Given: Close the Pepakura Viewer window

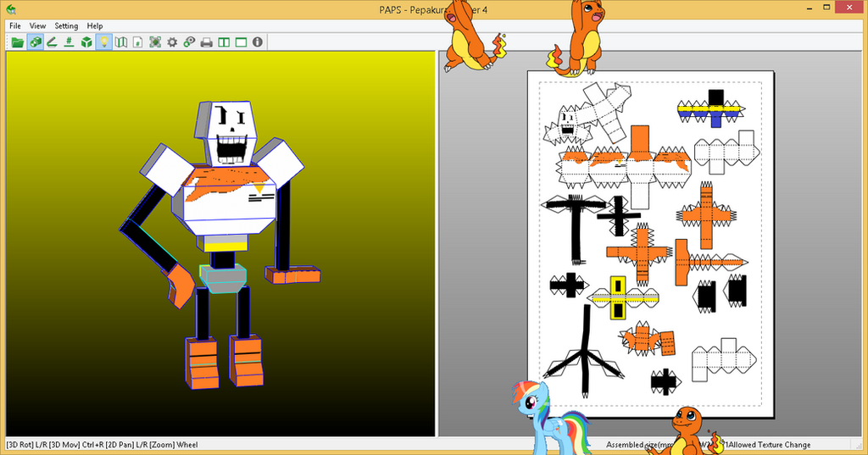Looking at the screenshot, I should 850,7.
